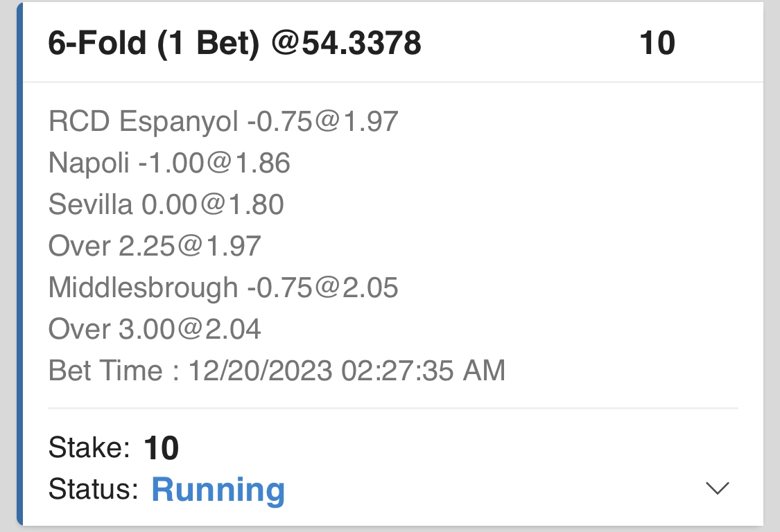Select the Over 2.25@1.97 selection
780x532 pixels.
tap(154, 246)
